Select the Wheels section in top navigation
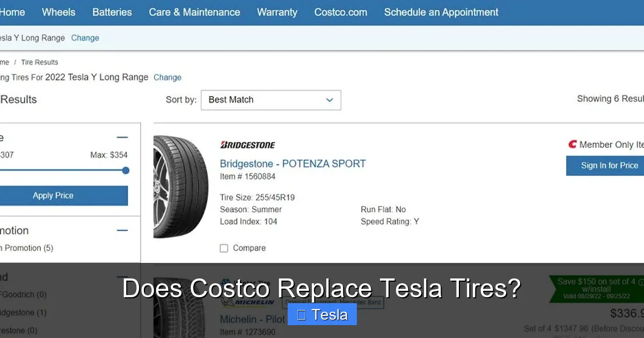The width and height of the screenshot is (644, 338). click(58, 12)
